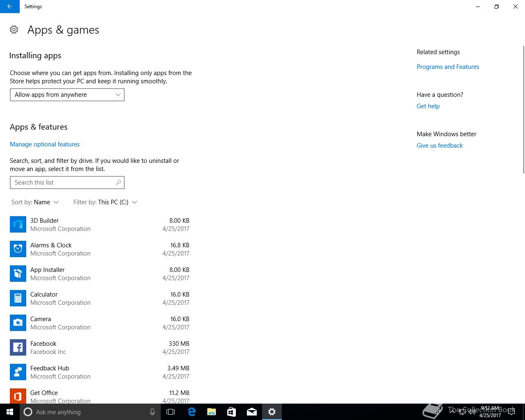This screenshot has height=420, width=525.
Task: Select the Get Office entry name
Action: pos(44,393)
